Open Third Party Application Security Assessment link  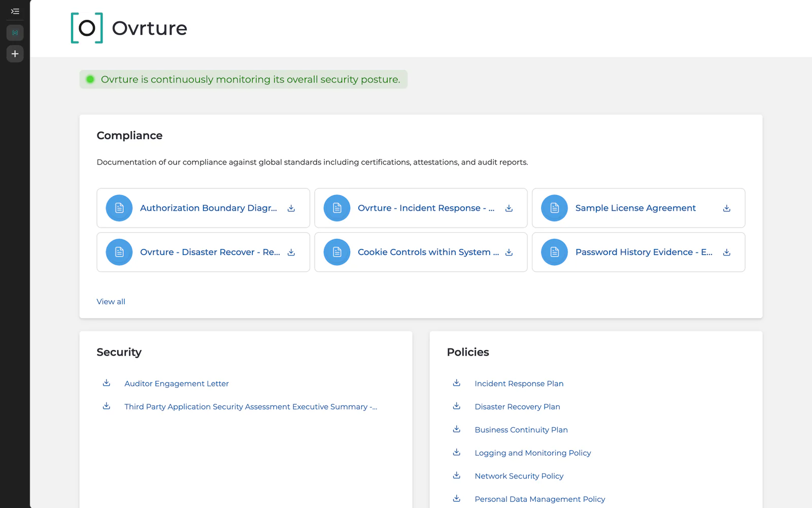(251, 407)
